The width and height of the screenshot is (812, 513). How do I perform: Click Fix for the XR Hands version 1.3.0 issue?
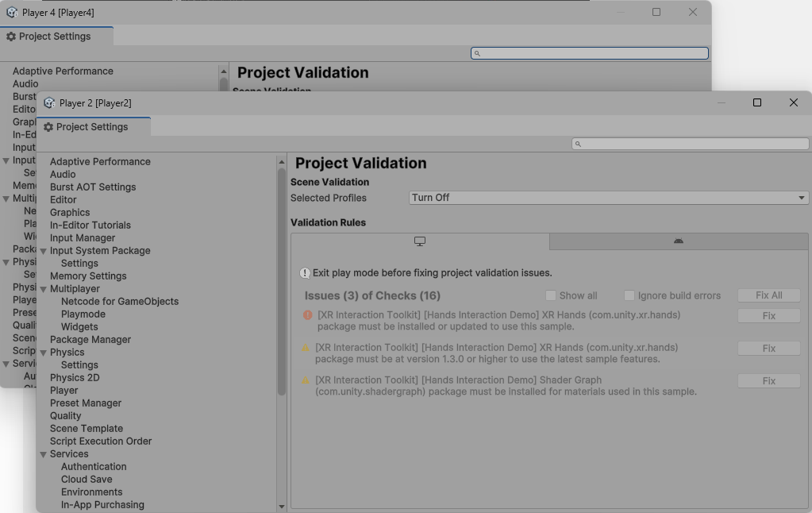click(768, 348)
